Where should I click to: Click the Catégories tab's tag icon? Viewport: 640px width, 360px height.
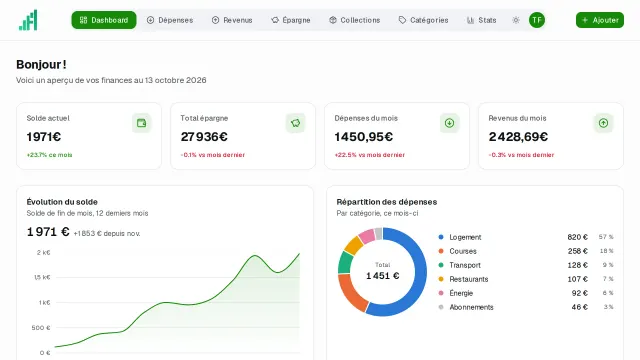402,20
